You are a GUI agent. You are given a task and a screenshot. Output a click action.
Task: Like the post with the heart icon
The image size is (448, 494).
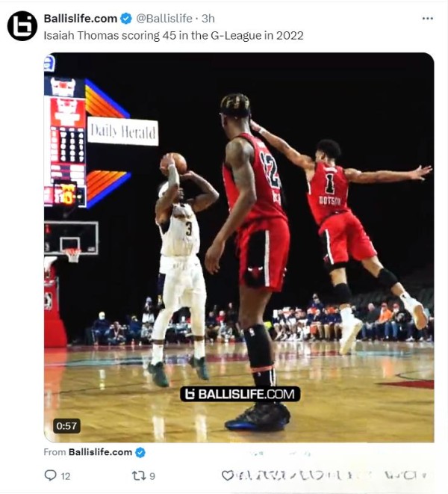coord(227,475)
